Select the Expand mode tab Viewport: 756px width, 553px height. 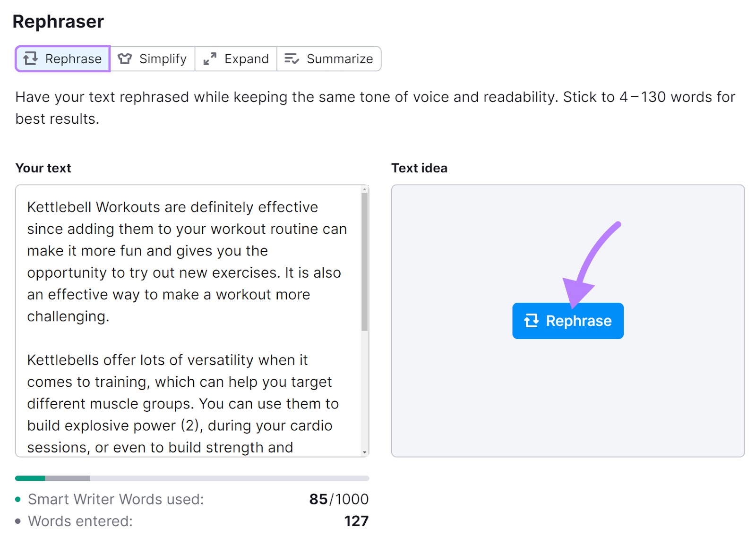[x=236, y=59]
